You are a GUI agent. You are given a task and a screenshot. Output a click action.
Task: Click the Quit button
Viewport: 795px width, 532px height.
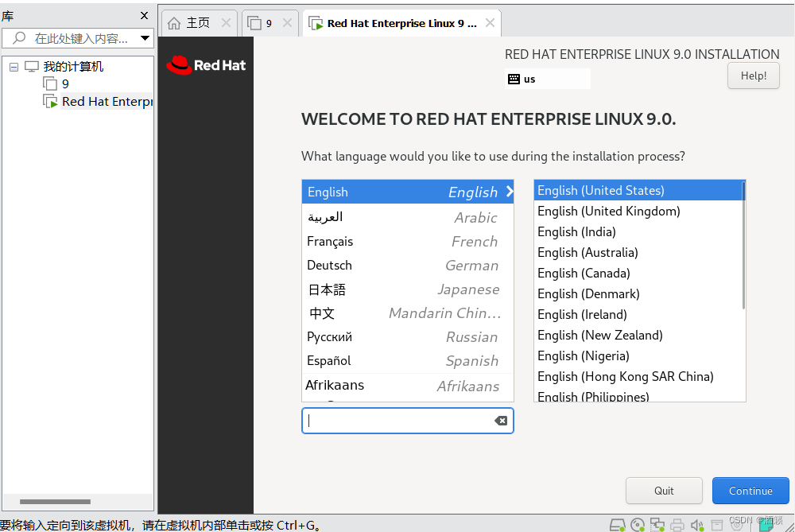(x=664, y=491)
